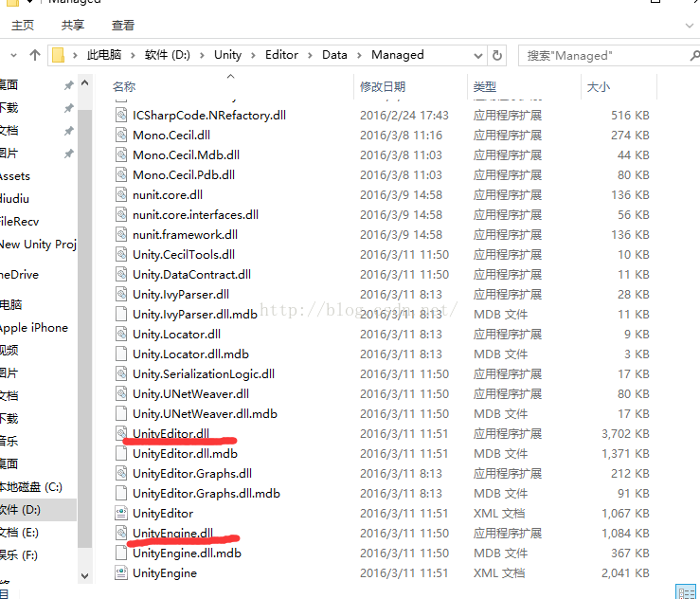
Task: Open the 主页 ribbon tab
Action: click(23, 25)
